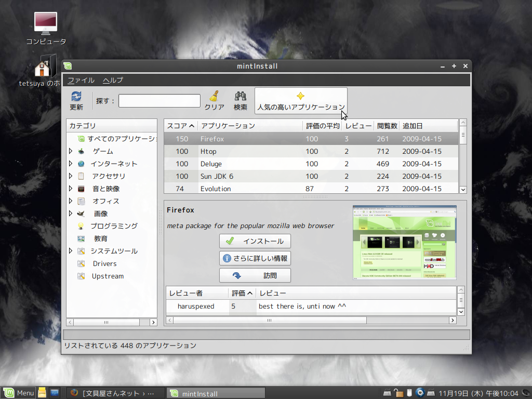Select the Deluge application row
Viewport: 532px width, 399px height.
311,164
